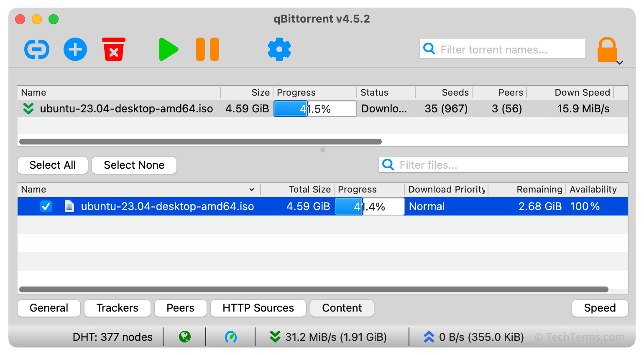Click the green zoom window button

(x=54, y=19)
